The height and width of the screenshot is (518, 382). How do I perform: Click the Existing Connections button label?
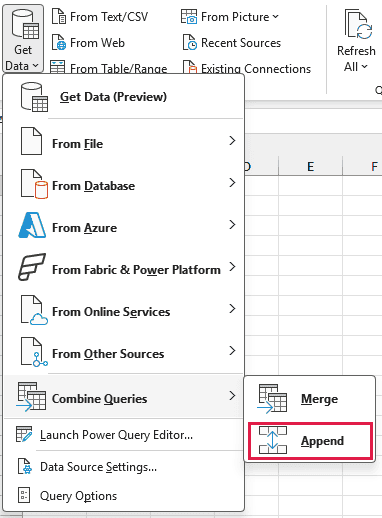click(256, 68)
